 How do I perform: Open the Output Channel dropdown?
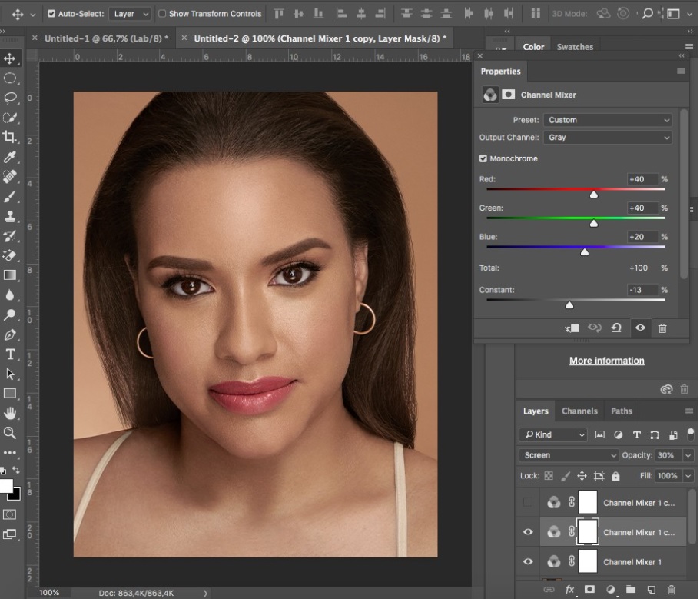[607, 138]
